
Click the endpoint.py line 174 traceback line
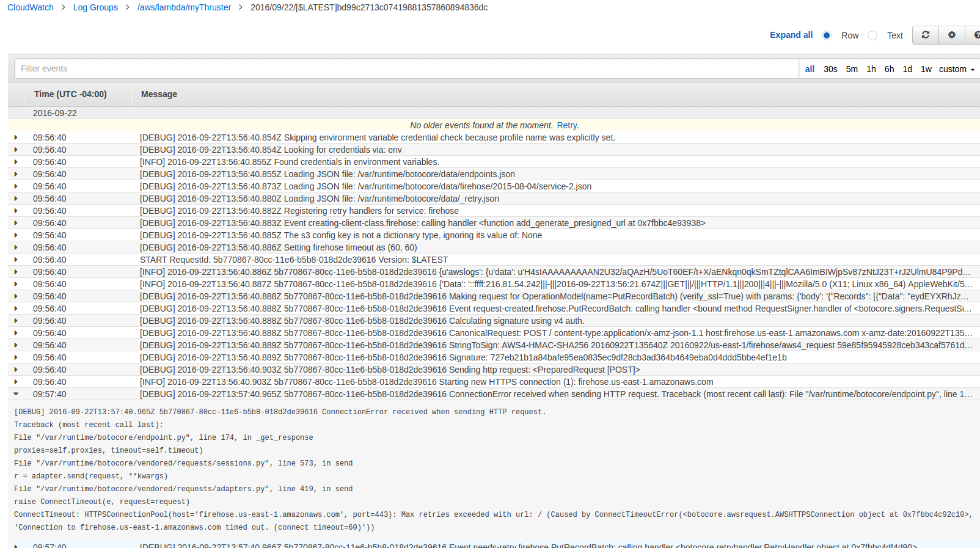[x=164, y=437]
